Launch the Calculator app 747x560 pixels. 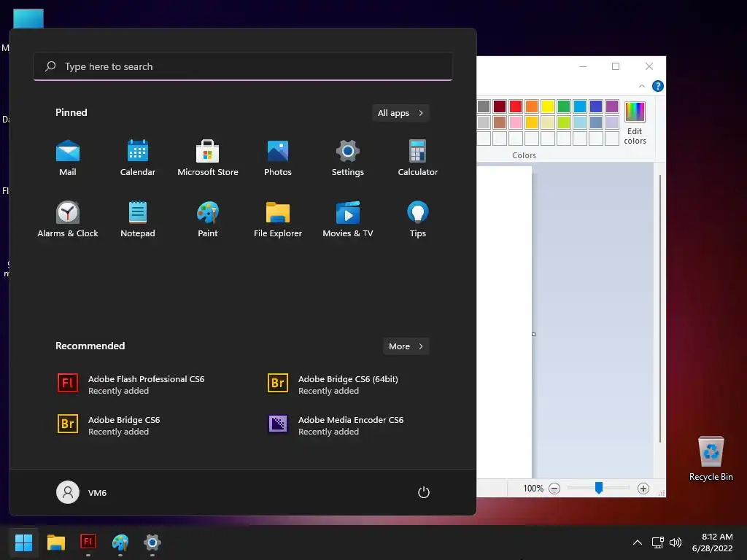(x=418, y=158)
